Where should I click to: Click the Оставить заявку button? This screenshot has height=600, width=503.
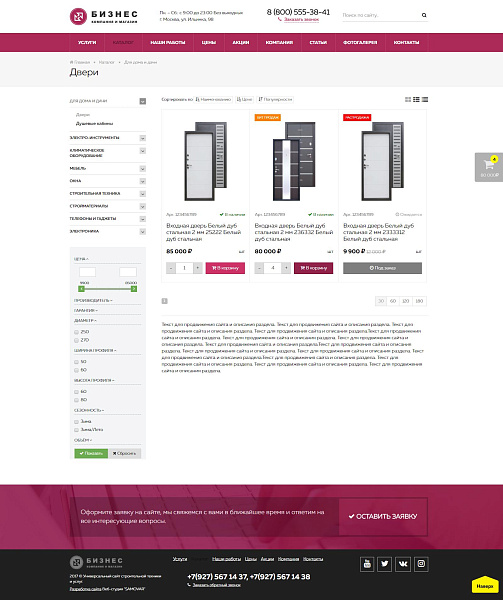pos(383,517)
